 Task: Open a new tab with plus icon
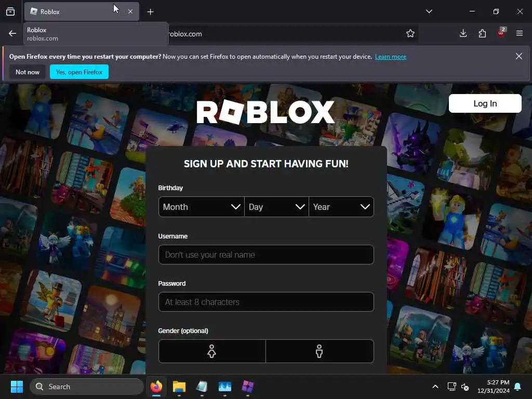pos(150,12)
